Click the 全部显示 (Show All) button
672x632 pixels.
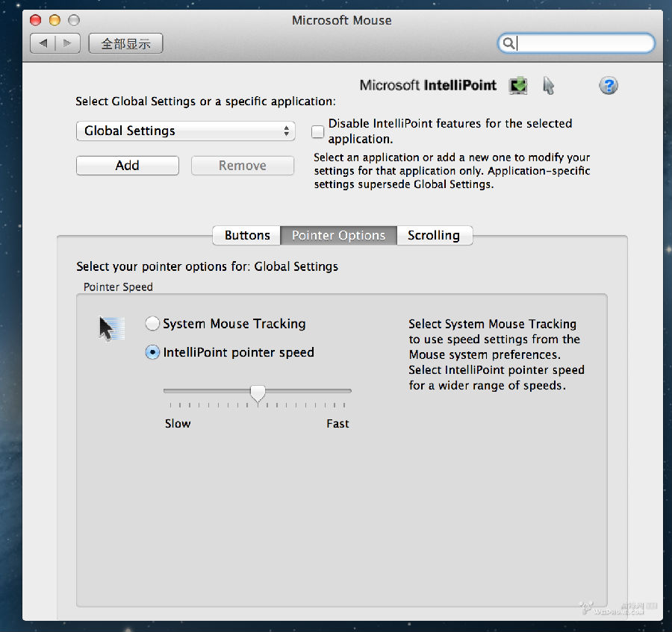click(x=125, y=43)
